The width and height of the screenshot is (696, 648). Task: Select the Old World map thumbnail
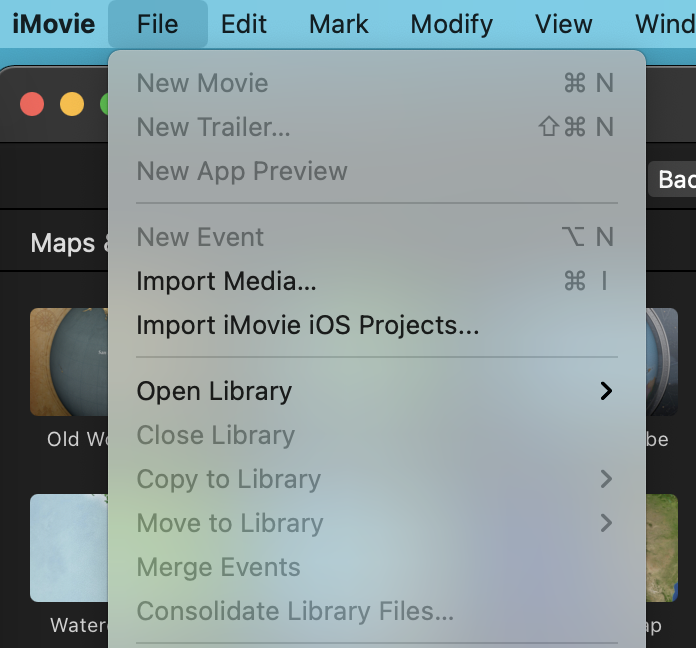click(68, 362)
